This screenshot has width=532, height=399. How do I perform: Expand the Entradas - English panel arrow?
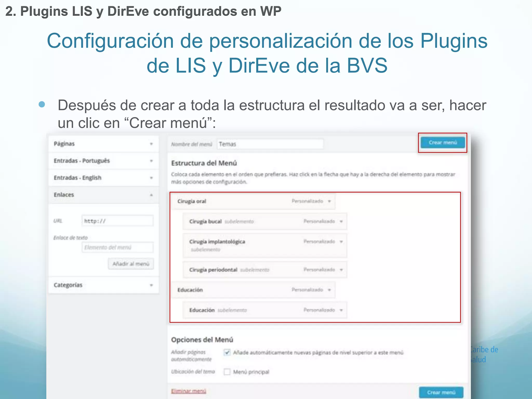coord(151,178)
